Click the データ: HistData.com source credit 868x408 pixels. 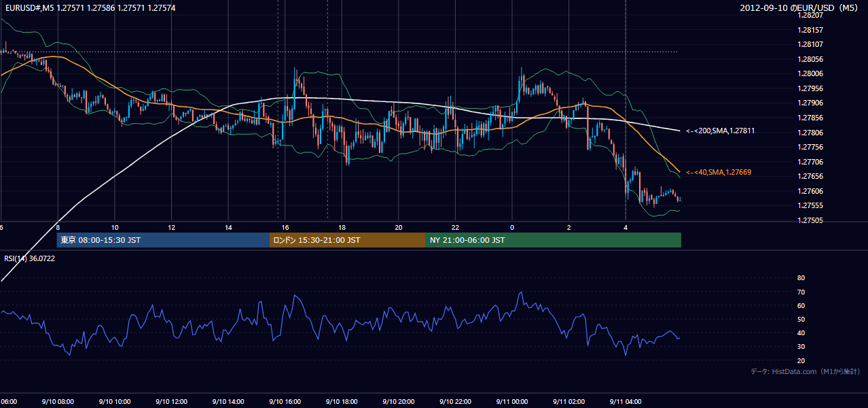pos(806,371)
